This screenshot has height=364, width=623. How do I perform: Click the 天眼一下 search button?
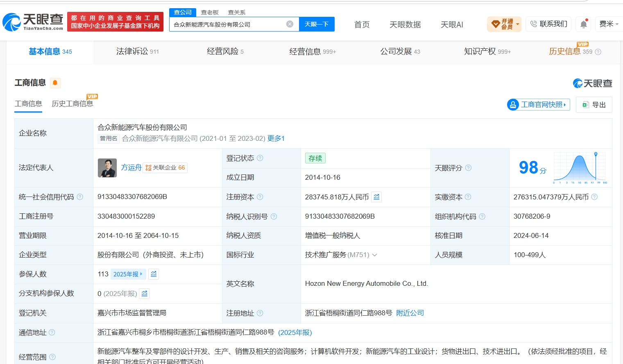[x=317, y=24]
